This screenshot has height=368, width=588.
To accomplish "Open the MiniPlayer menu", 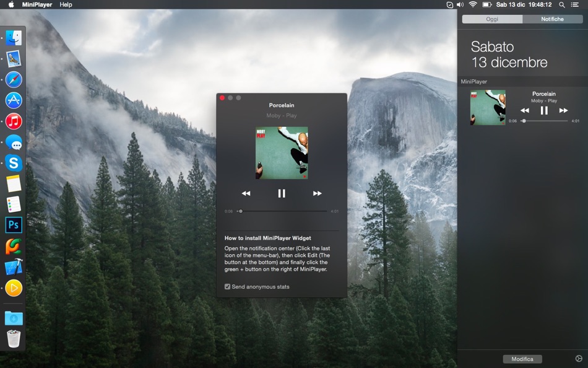I will [x=37, y=4].
